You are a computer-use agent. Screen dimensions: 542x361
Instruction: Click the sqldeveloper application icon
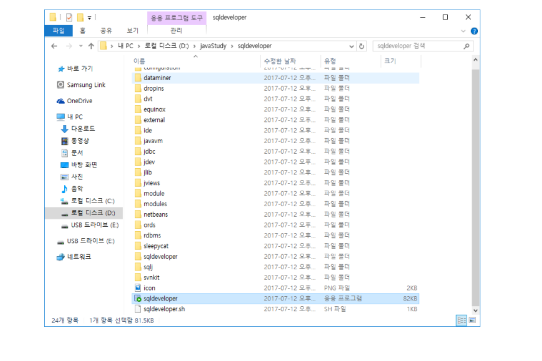138,298
